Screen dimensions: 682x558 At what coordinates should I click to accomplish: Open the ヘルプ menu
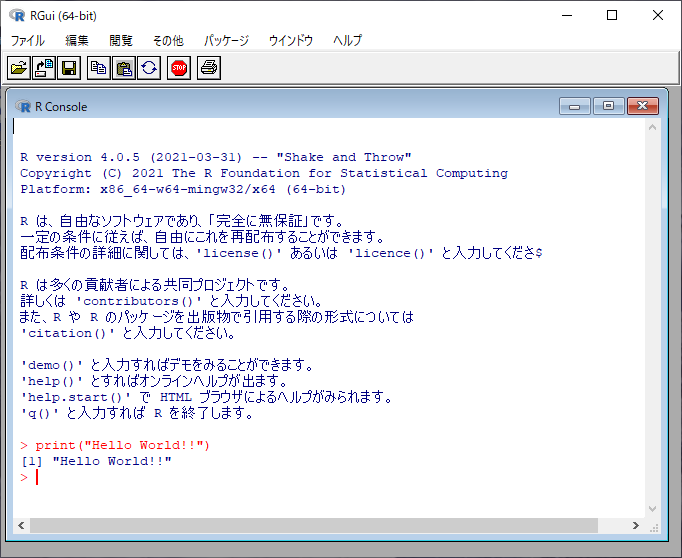click(347, 40)
